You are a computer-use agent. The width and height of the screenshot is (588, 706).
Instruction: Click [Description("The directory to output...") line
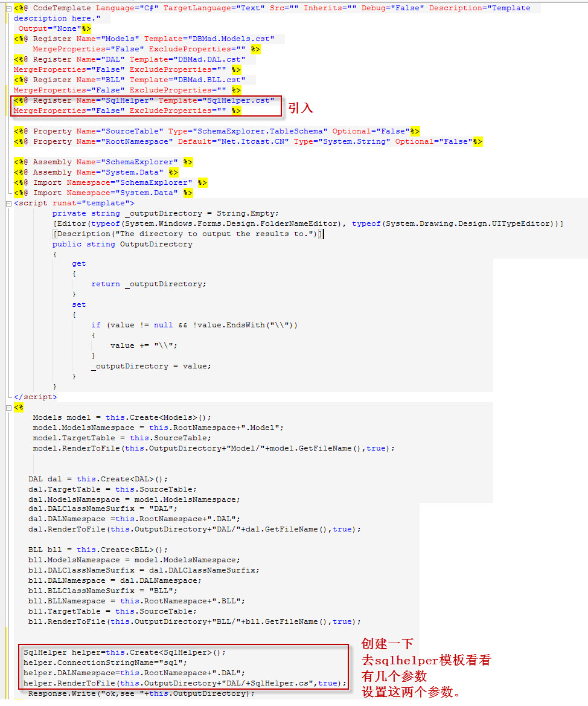188,234
